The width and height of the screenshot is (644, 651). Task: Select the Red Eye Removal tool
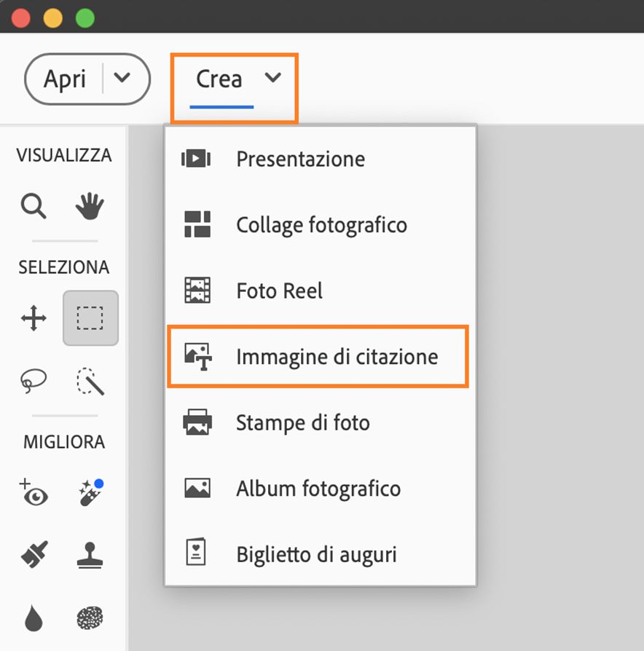(x=34, y=493)
